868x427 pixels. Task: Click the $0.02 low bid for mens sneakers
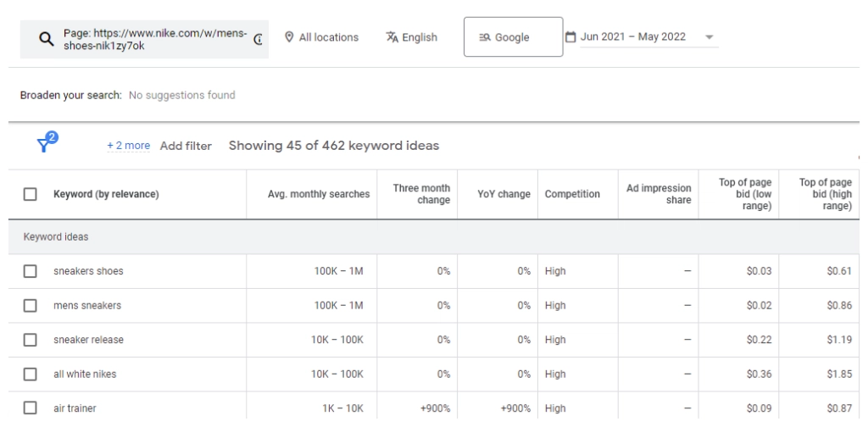pyautogui.click(x=759, y=305)
